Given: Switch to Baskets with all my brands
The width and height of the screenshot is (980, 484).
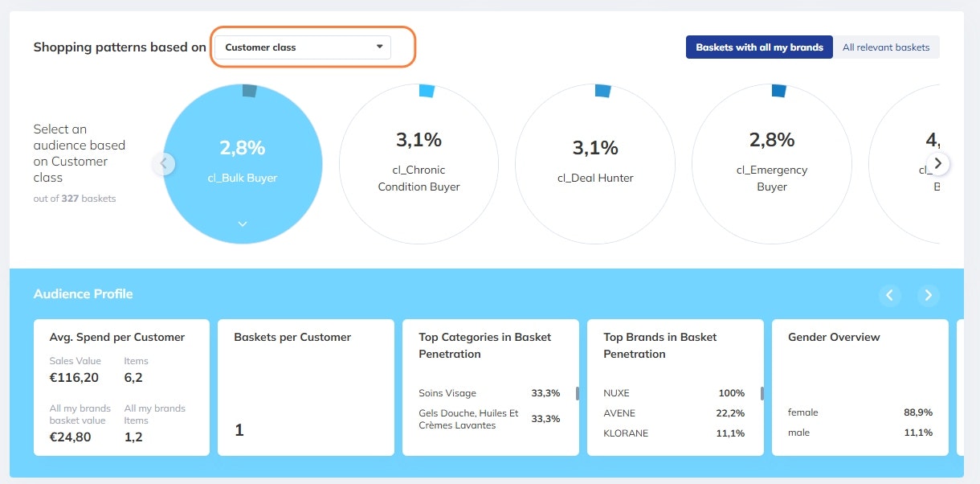Looking at the screenshot, I should click(x=759, y=47).
